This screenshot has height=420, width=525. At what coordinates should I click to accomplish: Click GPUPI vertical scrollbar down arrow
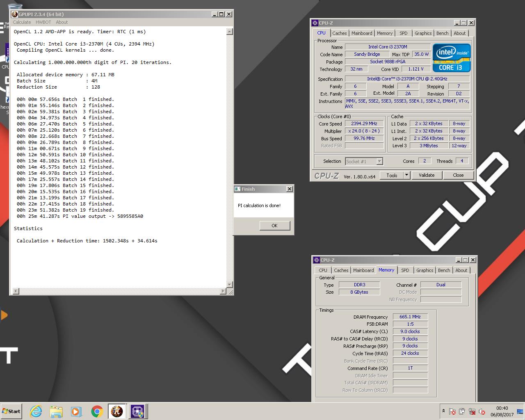tap(229, 285)
